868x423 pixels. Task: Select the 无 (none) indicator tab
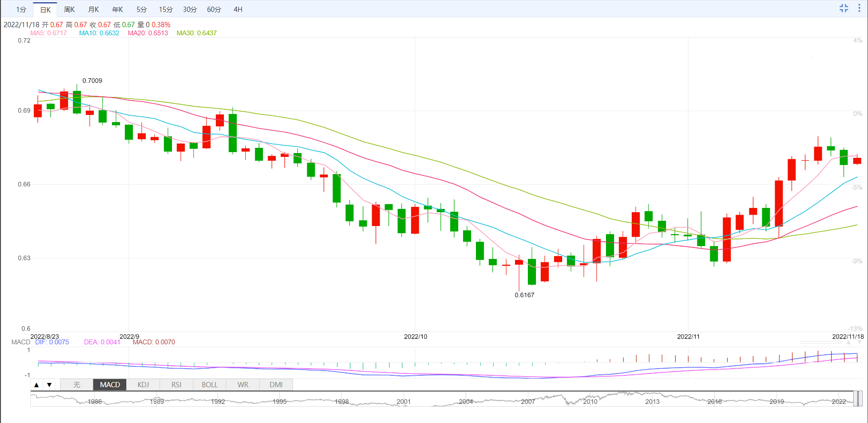tap(77, 385)
